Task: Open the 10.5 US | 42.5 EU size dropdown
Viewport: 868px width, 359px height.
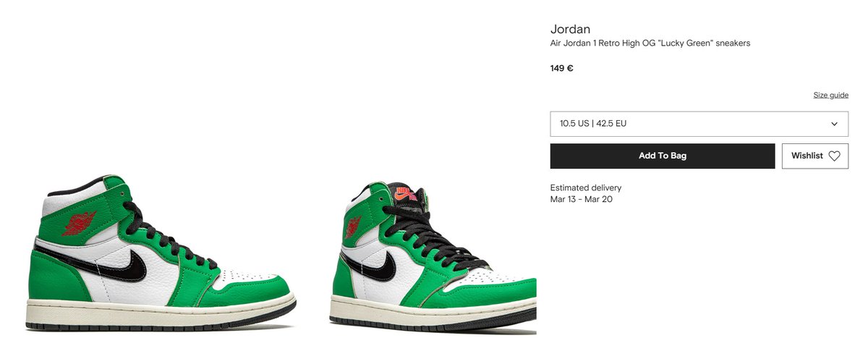Action: (x=699, y=124)
